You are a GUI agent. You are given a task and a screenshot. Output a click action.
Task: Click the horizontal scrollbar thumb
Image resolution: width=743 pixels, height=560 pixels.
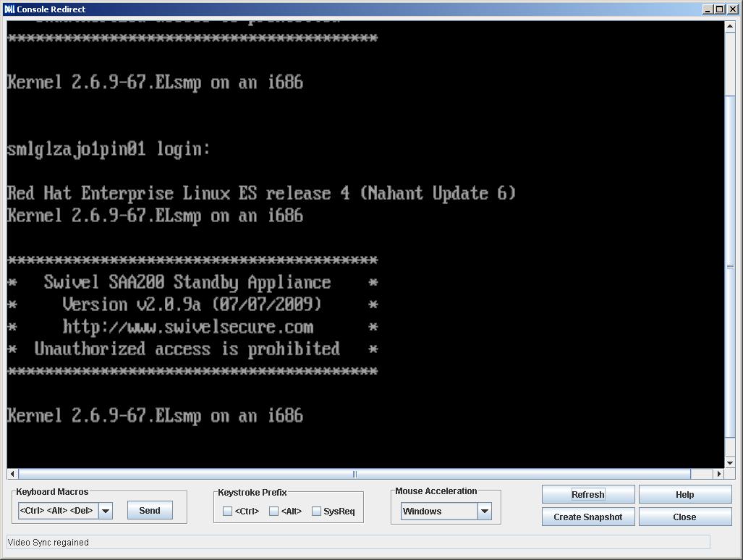pos(354,474)
